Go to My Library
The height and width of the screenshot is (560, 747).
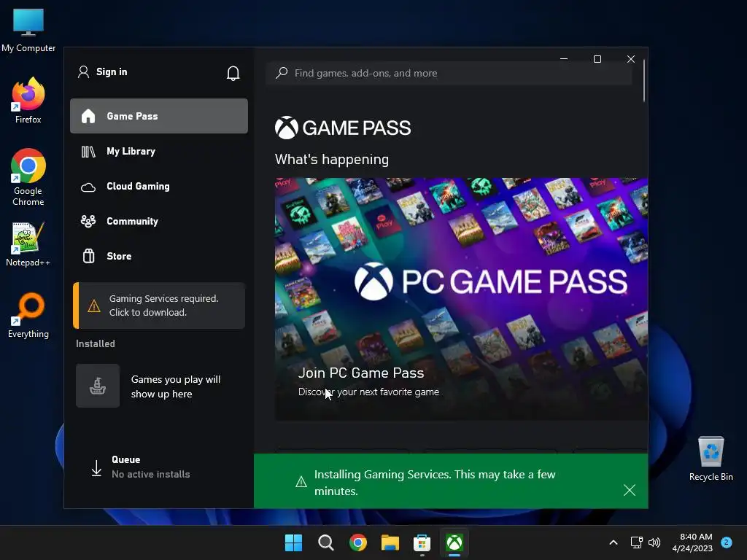[x=159, y=152]
